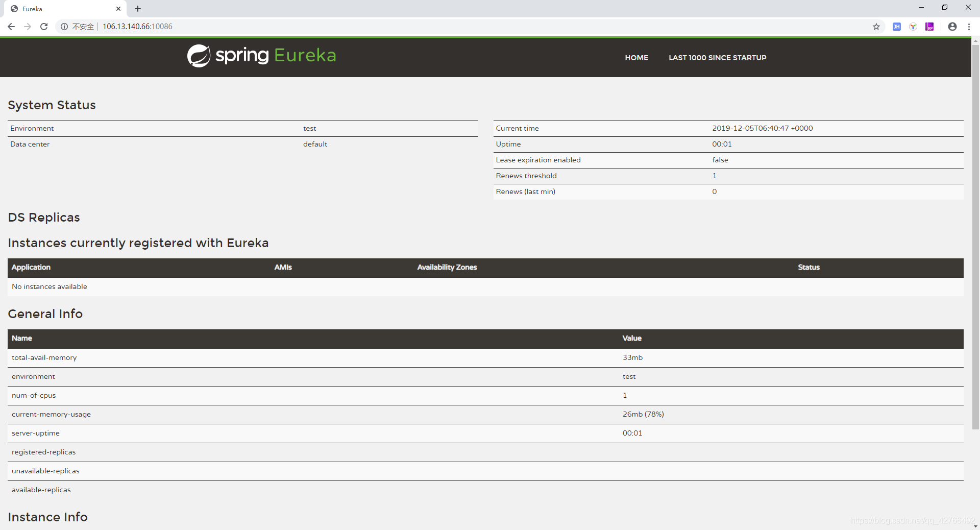Open the blue JH extension icon
The image size is (980, 530).
click(896, 27)
